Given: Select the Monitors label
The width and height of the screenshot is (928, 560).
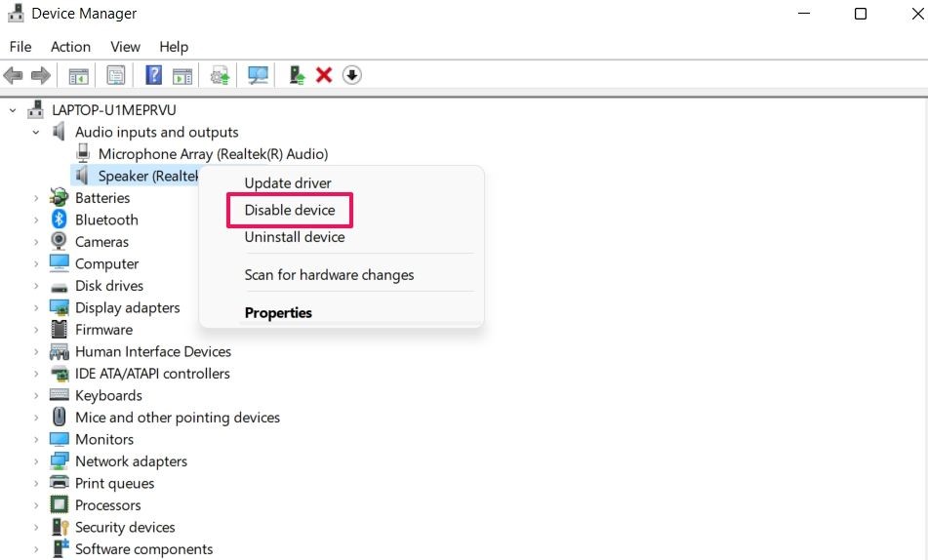Looking at the screenshot, I should tap(104, 439).
